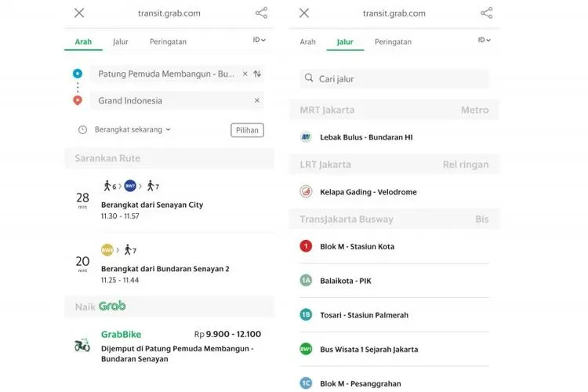Select the Jalur tab on right screen
The image size is (588, 392).
coord(345,42)
